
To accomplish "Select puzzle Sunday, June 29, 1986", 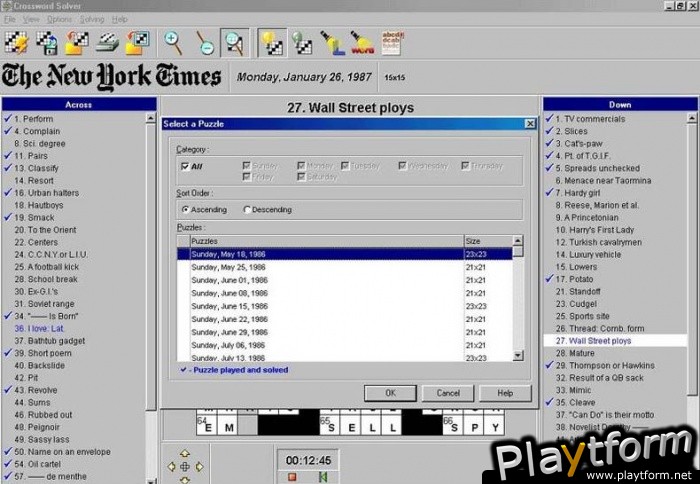I will 344,332.
